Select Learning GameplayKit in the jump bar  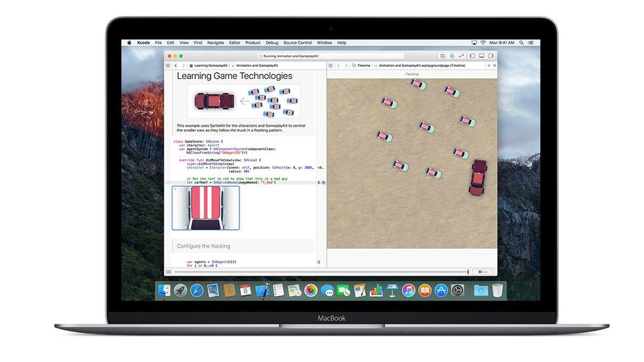tap(208, 66)
